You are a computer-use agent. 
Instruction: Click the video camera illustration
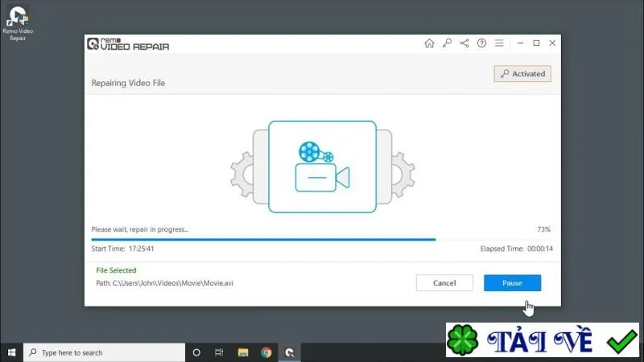(x=323, y=167)
